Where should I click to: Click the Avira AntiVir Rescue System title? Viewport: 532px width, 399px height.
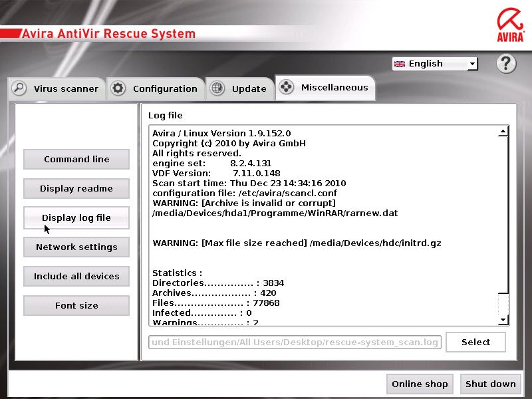[108, 34]
